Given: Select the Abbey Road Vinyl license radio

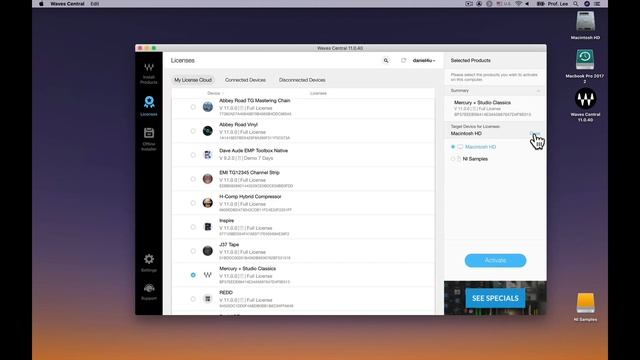Looking at the screenshot, I should pos(193,131).
